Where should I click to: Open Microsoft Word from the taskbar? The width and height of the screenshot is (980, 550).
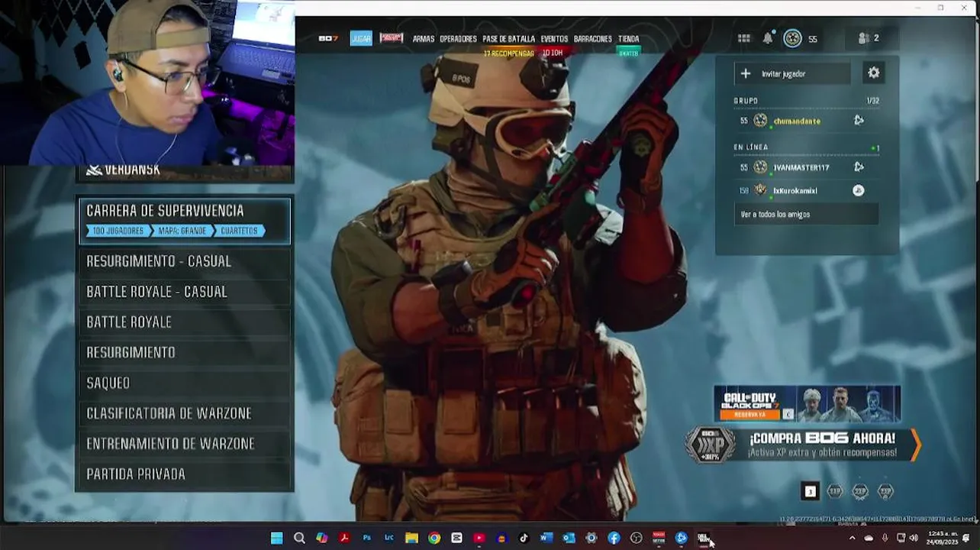[546, 538]
